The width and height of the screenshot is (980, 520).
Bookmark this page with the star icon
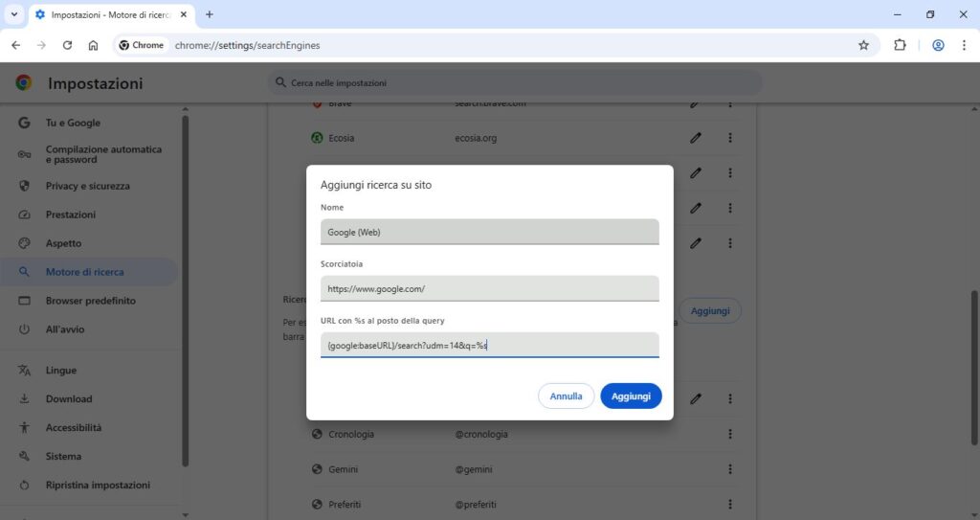[863, 45]
